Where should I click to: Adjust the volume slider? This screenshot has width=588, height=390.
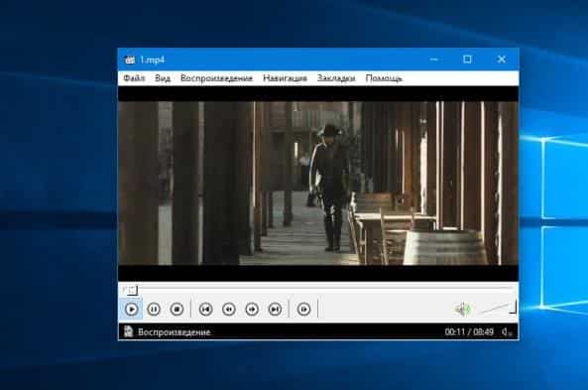[497, 308]
